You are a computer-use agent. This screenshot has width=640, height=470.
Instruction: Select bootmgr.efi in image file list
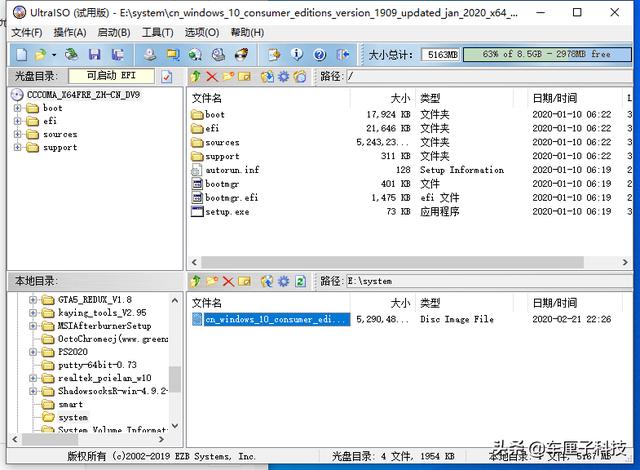[231, 198]
